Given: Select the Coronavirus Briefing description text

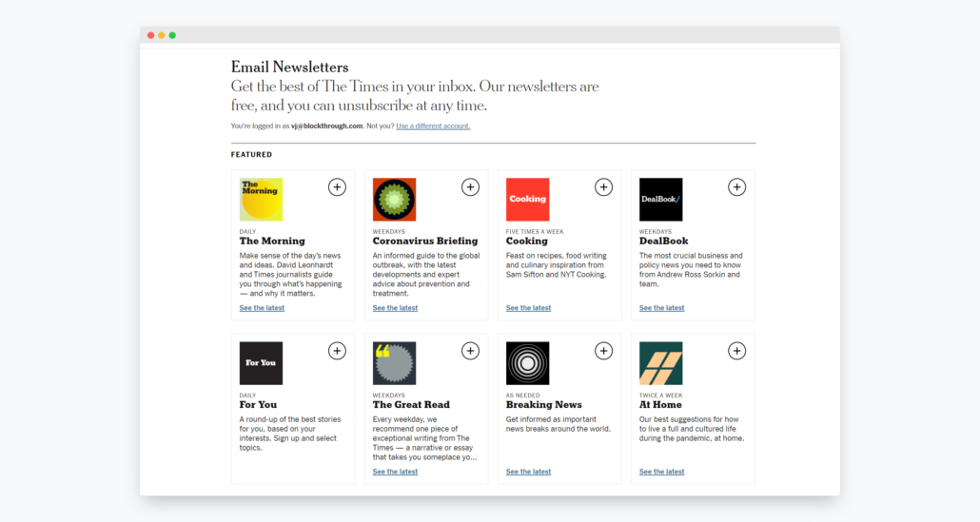Looking at the screenshot, I should pos(426,274).
